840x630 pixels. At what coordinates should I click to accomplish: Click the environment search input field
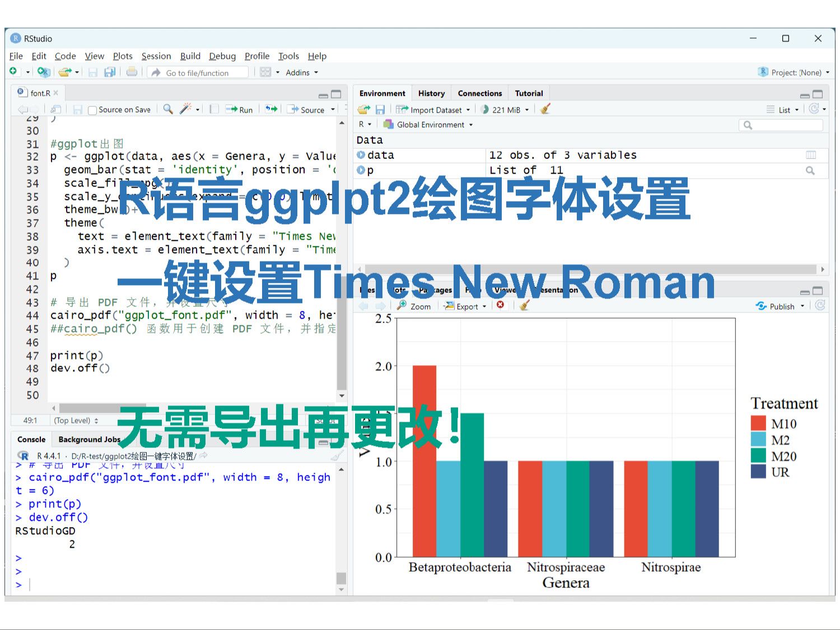(782, 124)
